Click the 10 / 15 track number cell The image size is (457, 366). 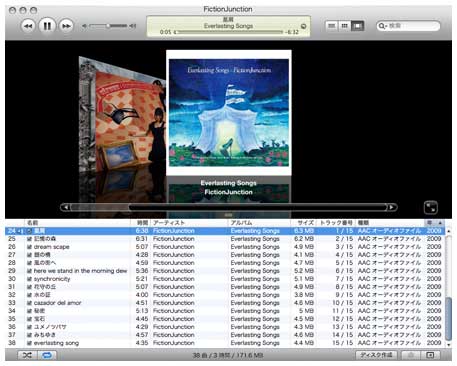point(342,303)
